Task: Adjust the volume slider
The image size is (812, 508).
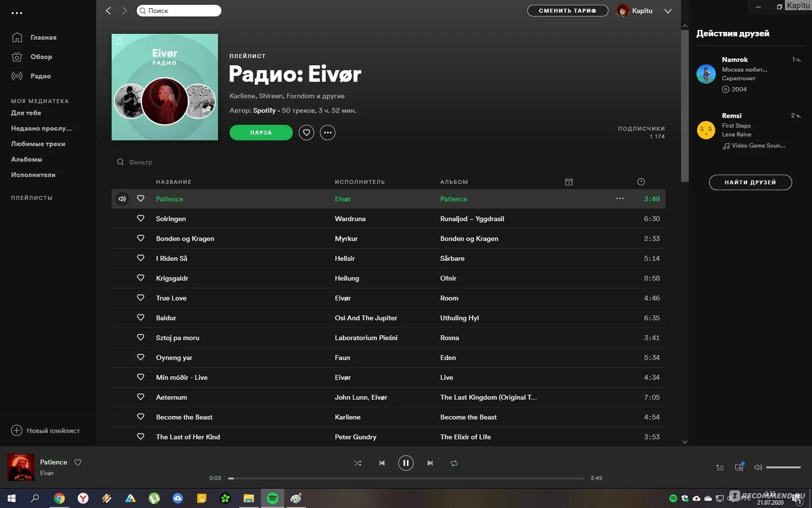Action: click(x=783, y=467)
